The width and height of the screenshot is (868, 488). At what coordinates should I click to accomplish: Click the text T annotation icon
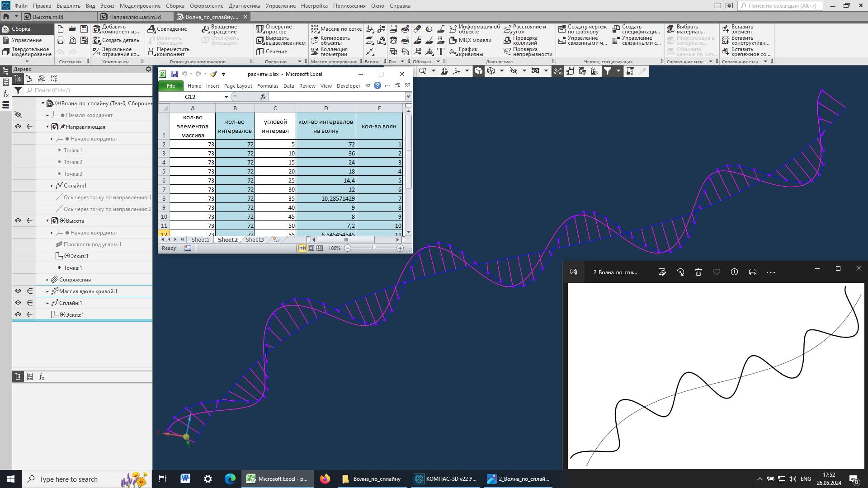coord(441,52)
